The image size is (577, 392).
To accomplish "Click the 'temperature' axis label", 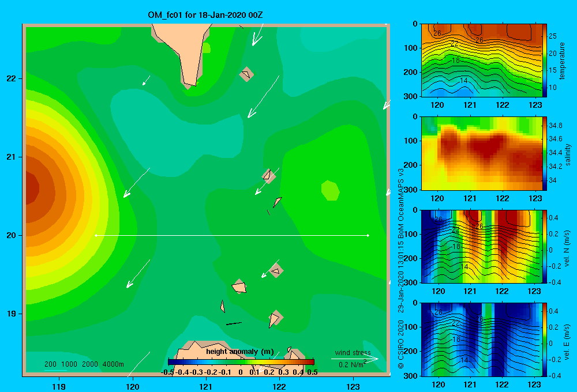I will point(562,61).
